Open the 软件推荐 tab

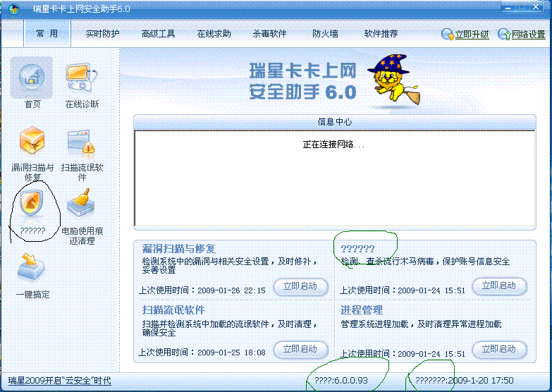(381, 34)
